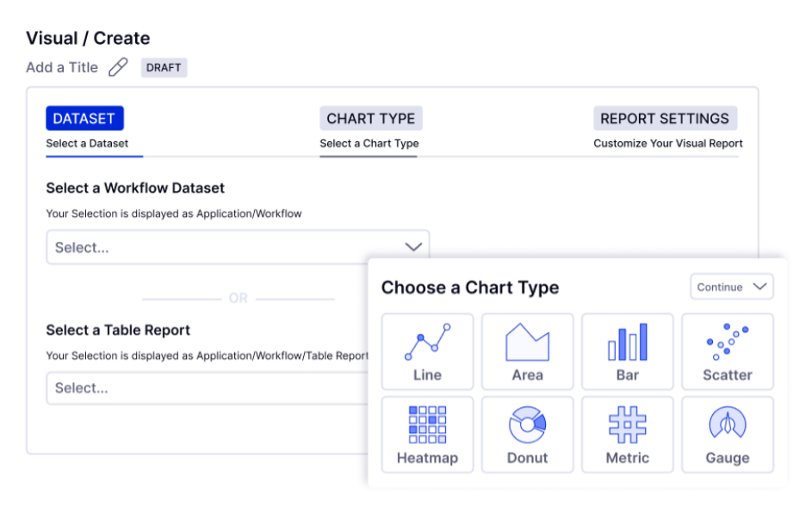Select the Line chart type icon
Screen dimensions: 812x506
point(428,342)
